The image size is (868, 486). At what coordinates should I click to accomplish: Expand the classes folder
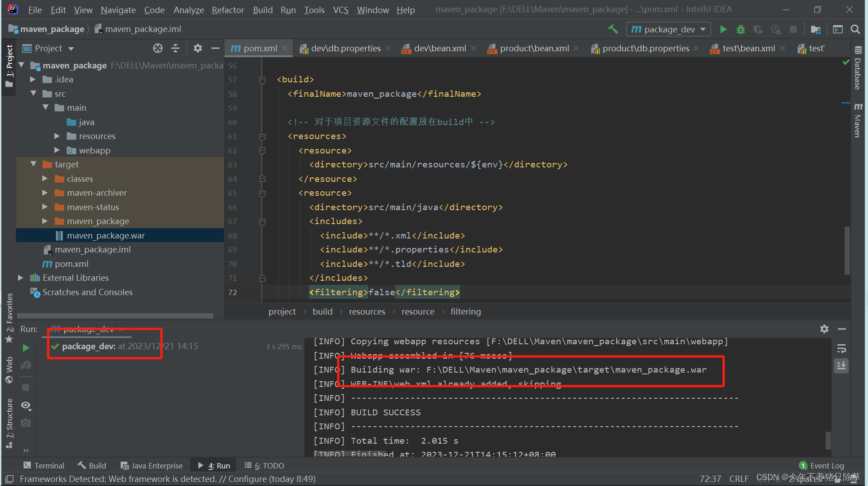(45, 179)
